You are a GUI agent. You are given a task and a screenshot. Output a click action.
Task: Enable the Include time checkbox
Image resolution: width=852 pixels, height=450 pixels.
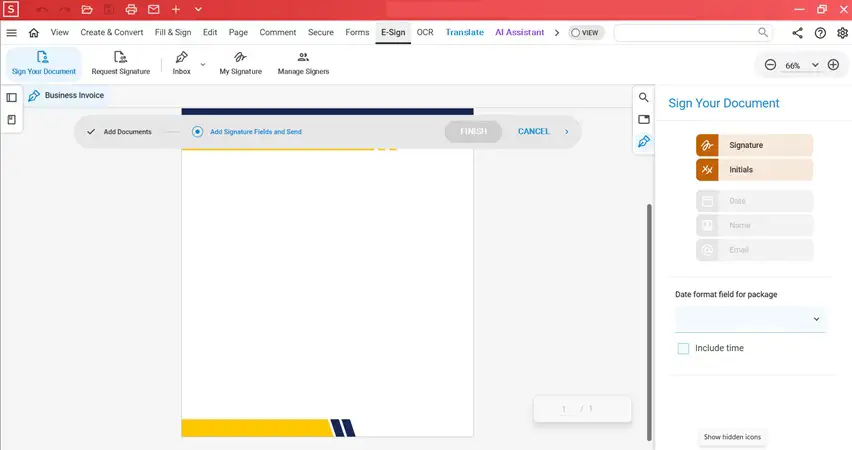click(683, 348)
